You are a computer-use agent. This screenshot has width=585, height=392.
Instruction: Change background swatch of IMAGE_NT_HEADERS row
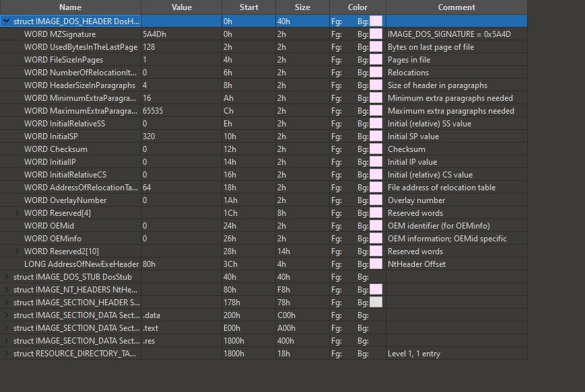pyautogui.click(x=376, y=290)
